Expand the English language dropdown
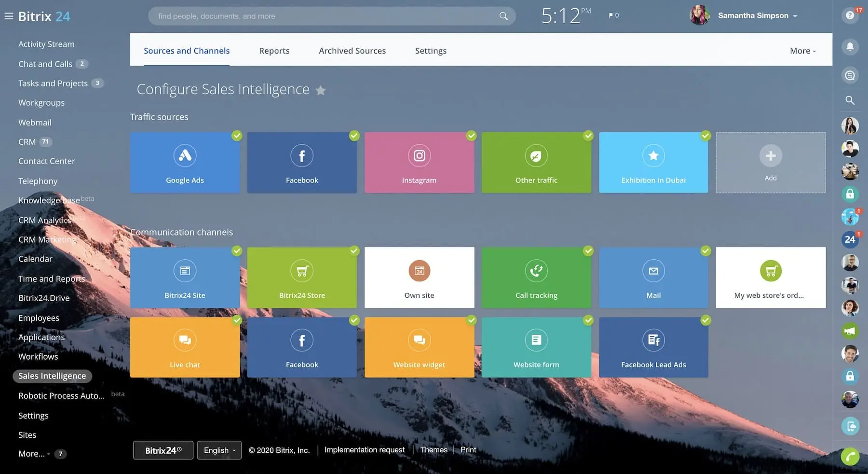Viewport: 868px width, 474px height. [219, 450]
